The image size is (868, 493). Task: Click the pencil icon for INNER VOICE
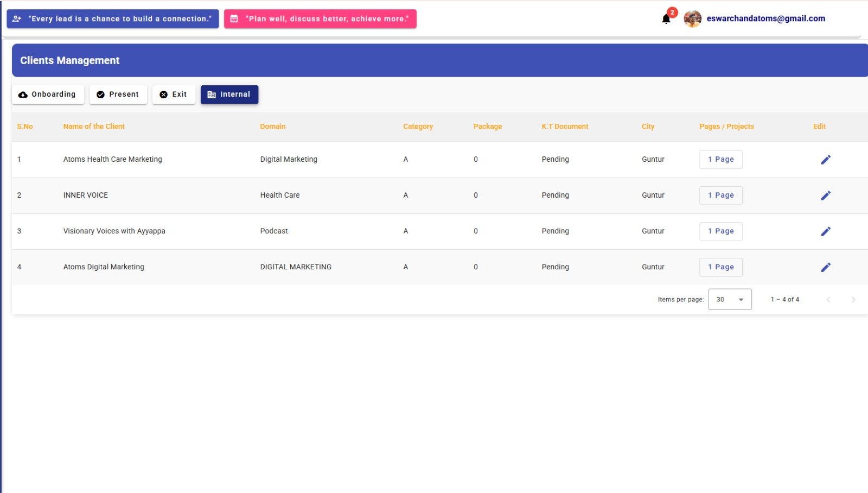[x=826, y=195]
